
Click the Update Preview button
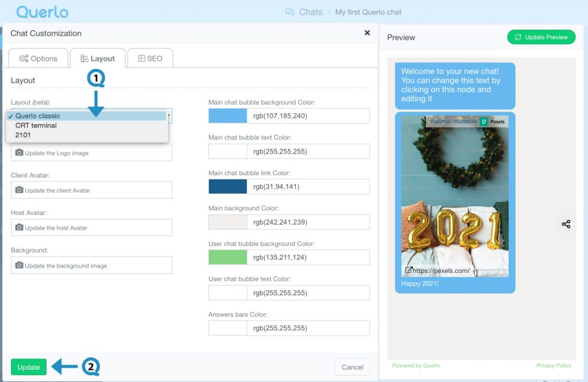(x=541, y=37)
